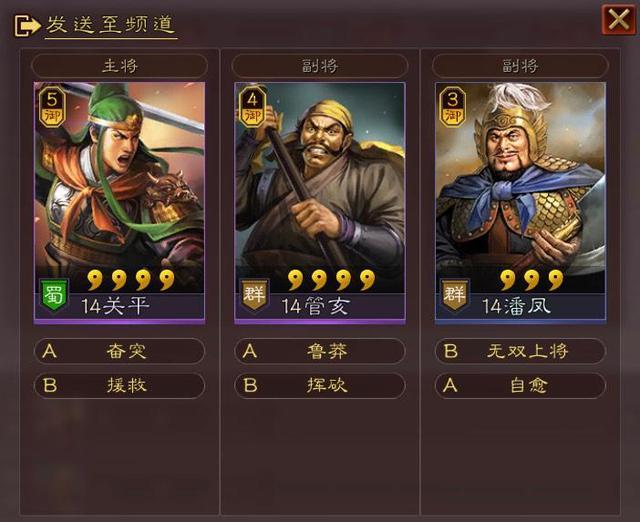Close the team panel with X button

coord(619,19)
